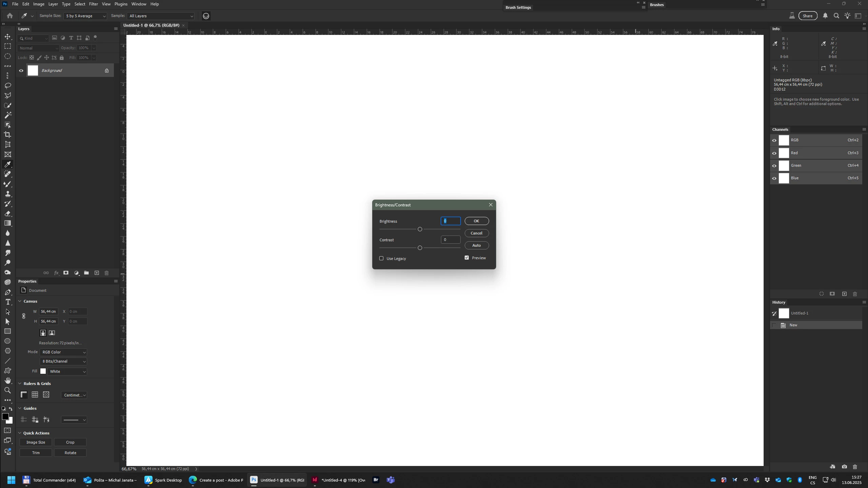The height and width of the screenshot is (488, 868).
Task: Click the Auto button
Action: [x=476, y=245]
